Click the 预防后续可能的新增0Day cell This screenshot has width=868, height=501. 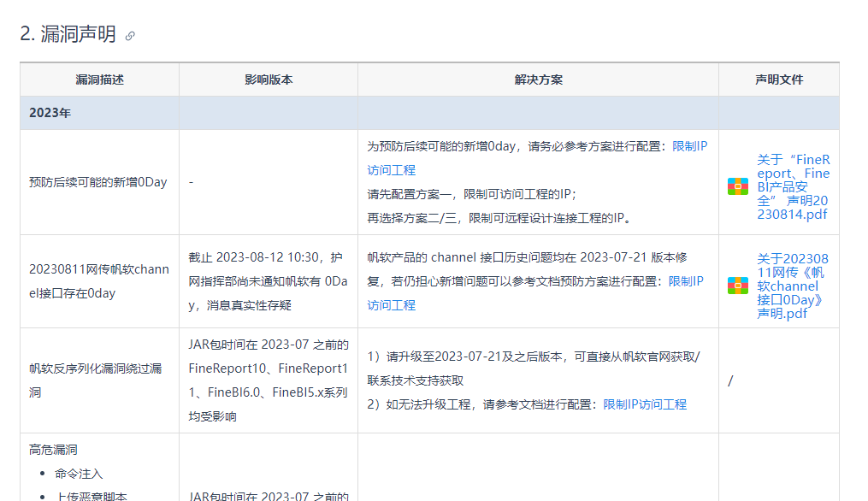(100, 182)
